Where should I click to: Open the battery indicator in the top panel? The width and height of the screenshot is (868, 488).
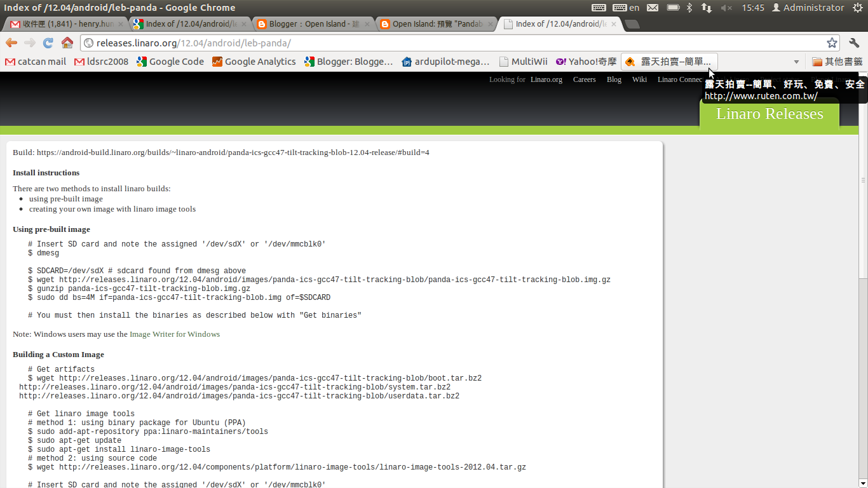click(x=673, y=8)
